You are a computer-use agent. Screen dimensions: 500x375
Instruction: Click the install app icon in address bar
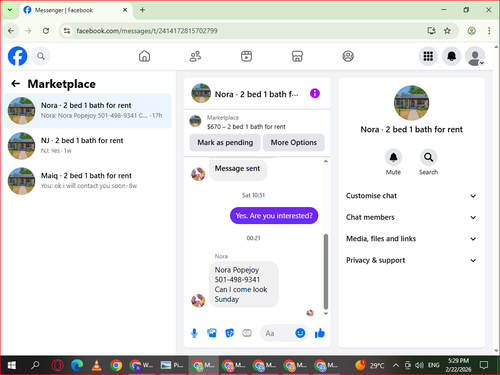pyautogui.click(x=432, y=31)
